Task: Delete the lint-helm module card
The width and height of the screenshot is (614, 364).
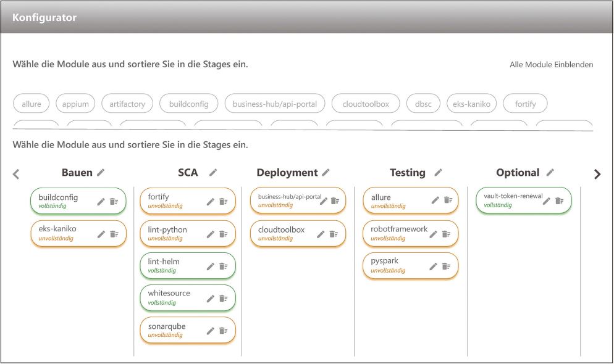Action: point(224,266)
